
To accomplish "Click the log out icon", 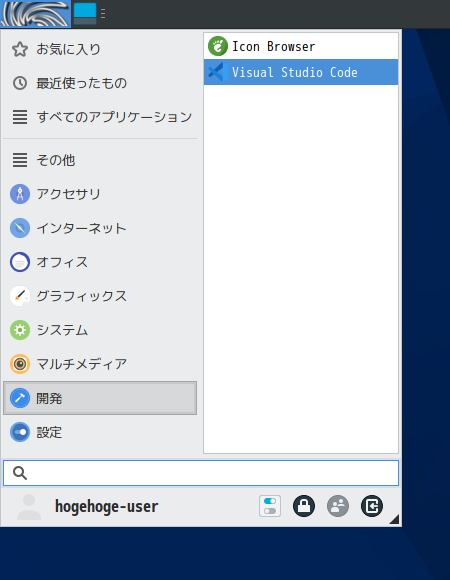I will tap(372, 506).
